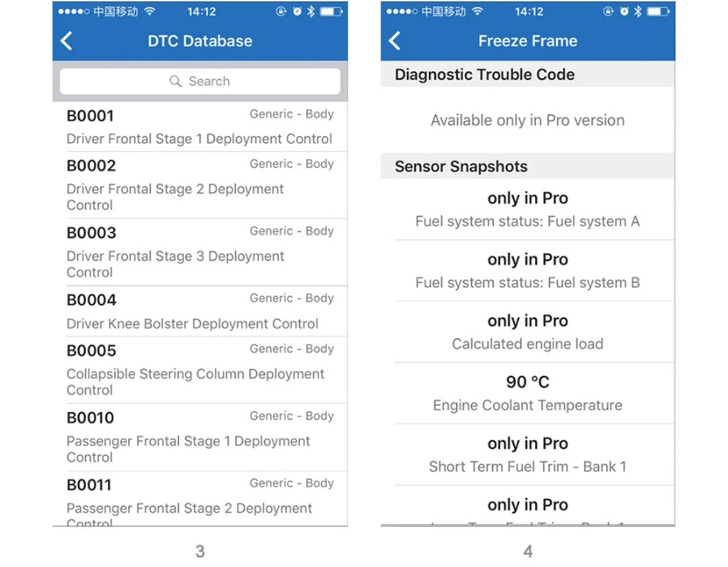Image resolution: width=728 pixels, height=567 pixels.
Task: Tap Engine Coolant Temperature 90 °C row
Action: [x=528, y=393]
